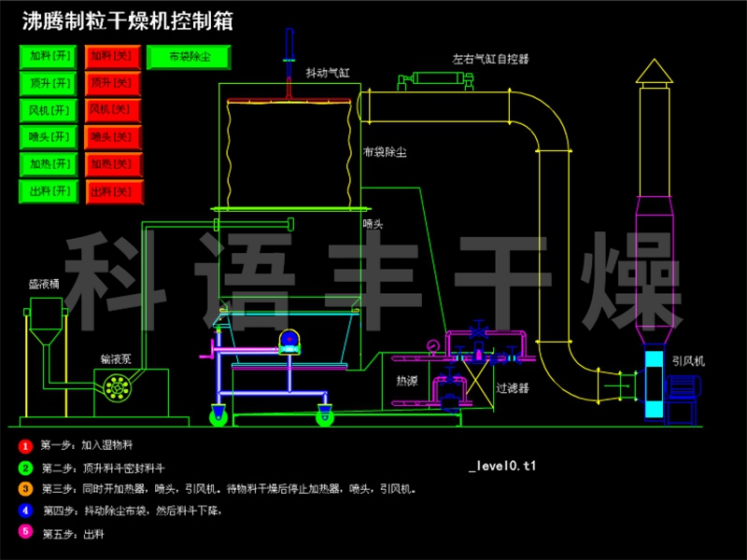Click the left green cart wheel

(x=218, y=416)
